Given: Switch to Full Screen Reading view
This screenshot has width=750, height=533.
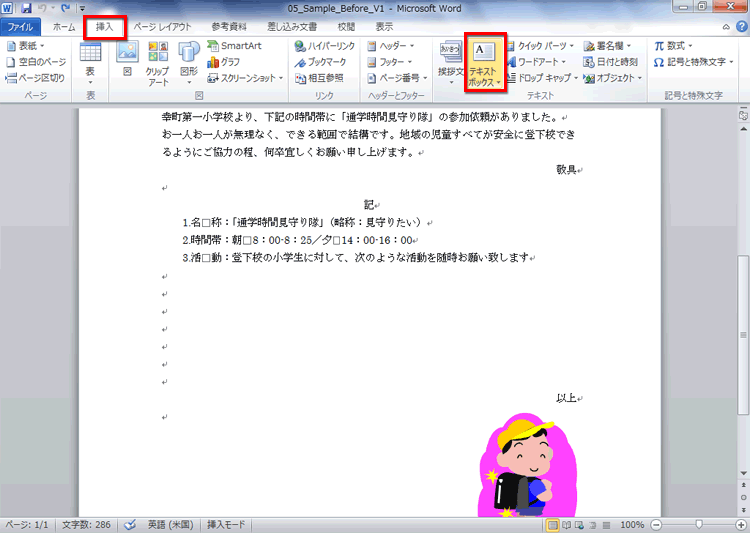Looking at the screenshot, I should tap(567, 525).
